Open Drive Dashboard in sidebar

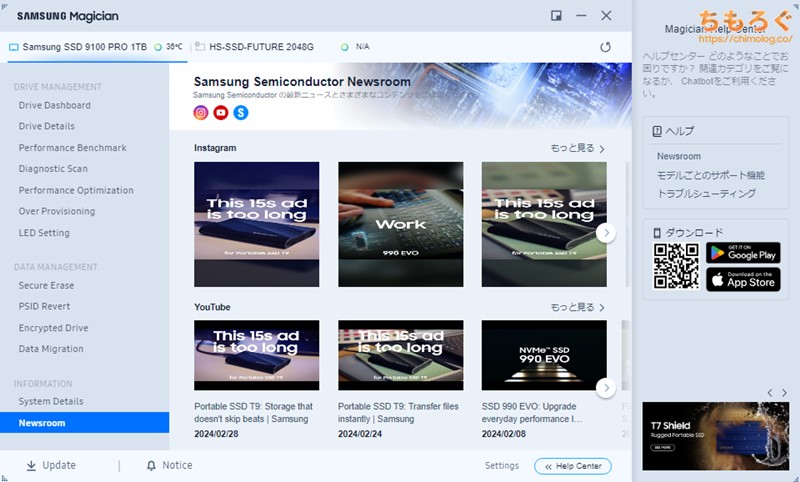tap(55, 106)
